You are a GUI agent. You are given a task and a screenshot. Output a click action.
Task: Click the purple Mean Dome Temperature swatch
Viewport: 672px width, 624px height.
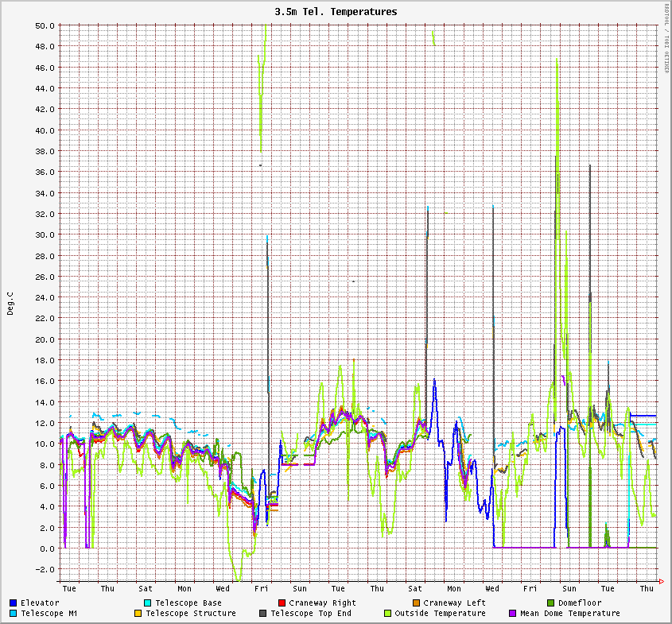pyautogui.click(x=512, y=614)
